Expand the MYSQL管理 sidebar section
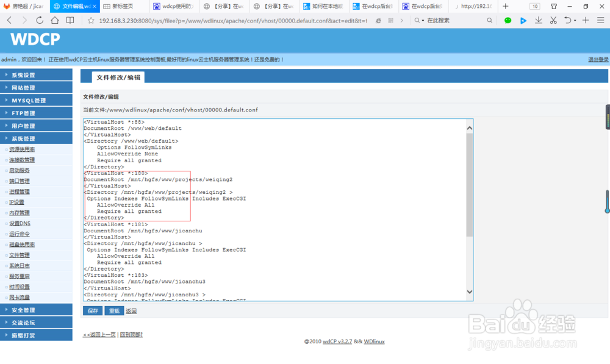 36,101
